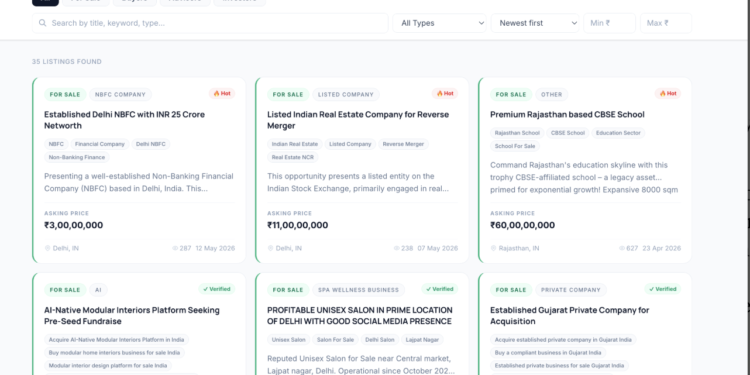Click asking price ₹60,00,00,000

[522, 225]
